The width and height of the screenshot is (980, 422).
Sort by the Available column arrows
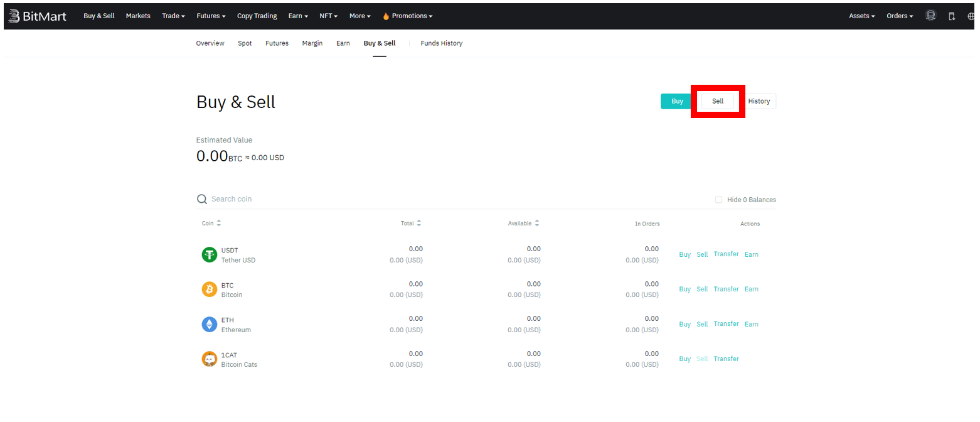point(537,223)
